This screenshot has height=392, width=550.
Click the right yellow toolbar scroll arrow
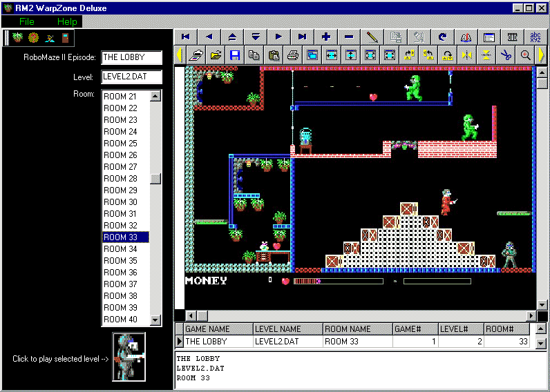tap(541, 55)
